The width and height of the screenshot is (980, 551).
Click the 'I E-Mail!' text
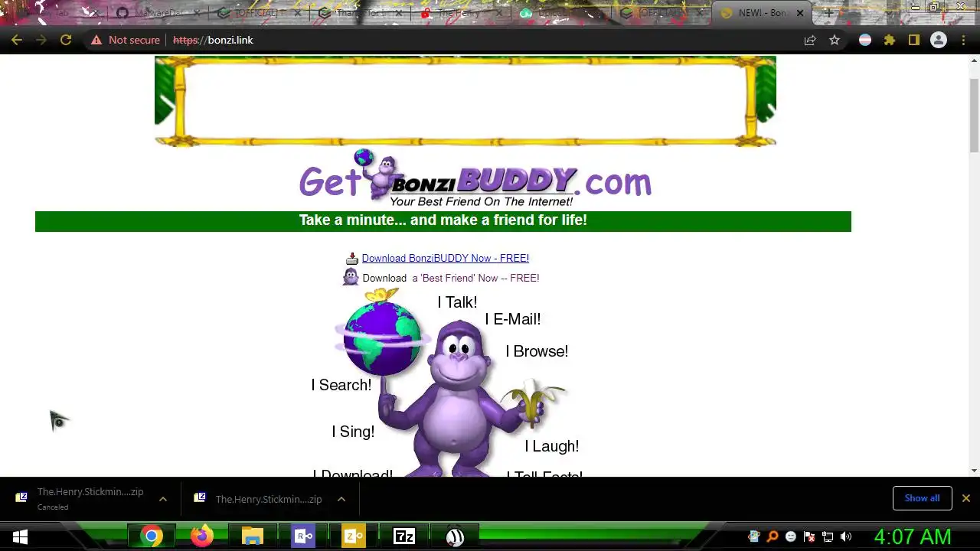coord(513,319)
